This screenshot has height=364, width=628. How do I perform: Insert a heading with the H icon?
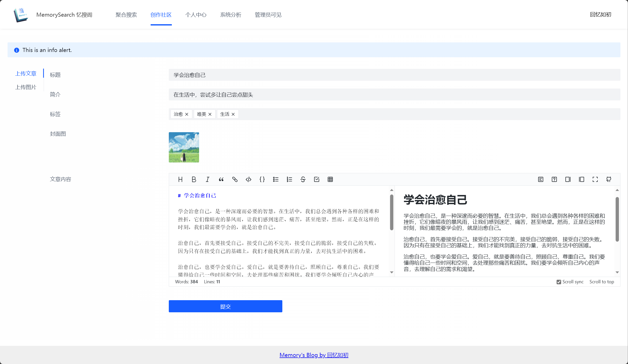click(x=180, y=179)
